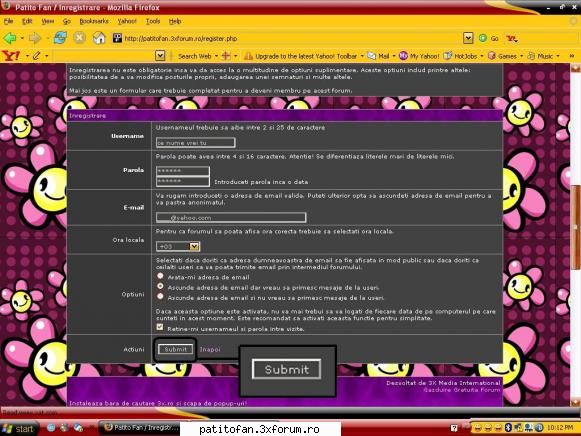Click 'Upgrade to the latest Yahoo! Toolbar'
Image resolution: width=581 pixels, height=436 pixels.
tap(306, 56)
